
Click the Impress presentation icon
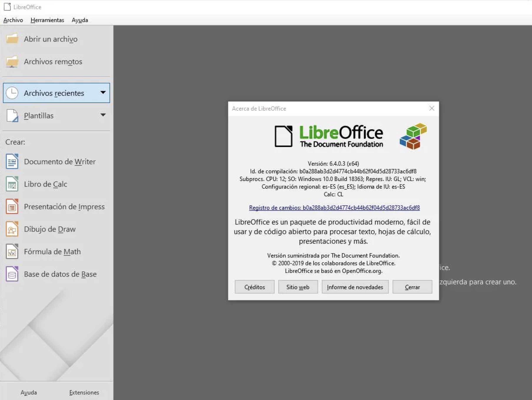point(12,206)
